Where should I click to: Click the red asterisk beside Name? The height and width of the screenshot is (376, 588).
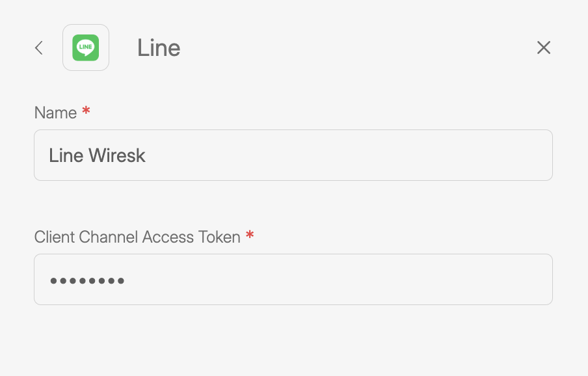coord(86,112)
